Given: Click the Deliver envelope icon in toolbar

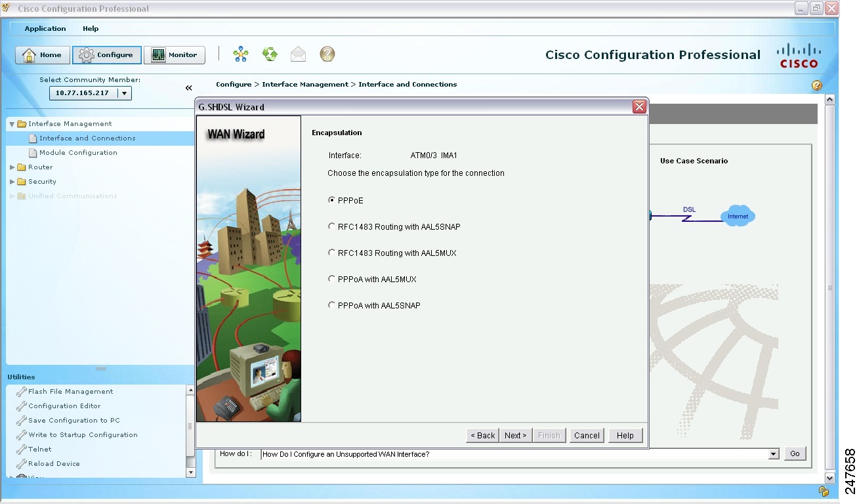Looking at the screenshot, I should 298,54.
